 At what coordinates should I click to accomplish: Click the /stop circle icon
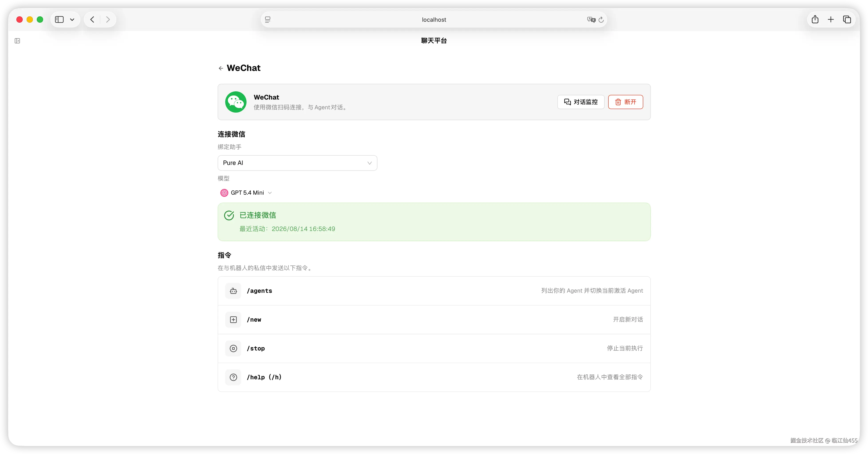coord(233,348)
